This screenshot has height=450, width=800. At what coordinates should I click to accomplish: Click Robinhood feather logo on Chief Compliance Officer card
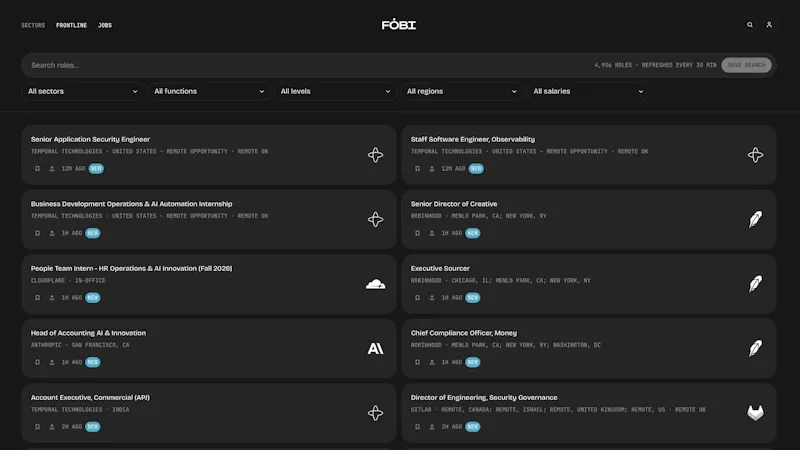(x=756, y=348)
